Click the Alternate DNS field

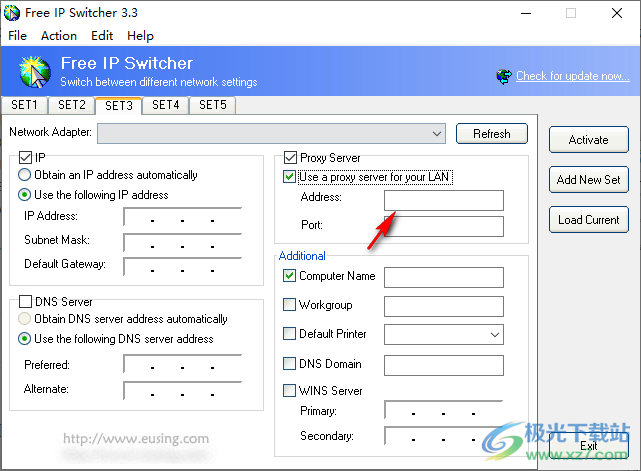pyautogui.click(x=182, y=391)
